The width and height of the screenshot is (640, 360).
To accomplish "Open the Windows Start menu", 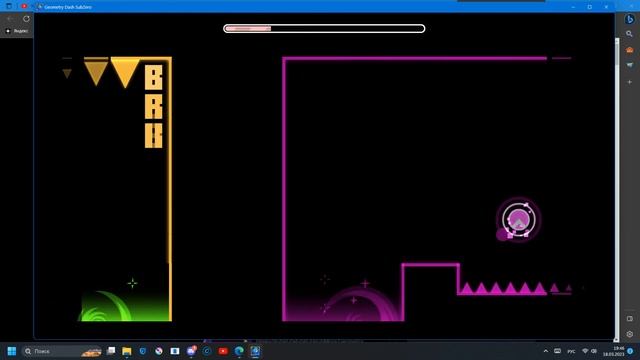I will pyautogui.click(x=11, y=351).
